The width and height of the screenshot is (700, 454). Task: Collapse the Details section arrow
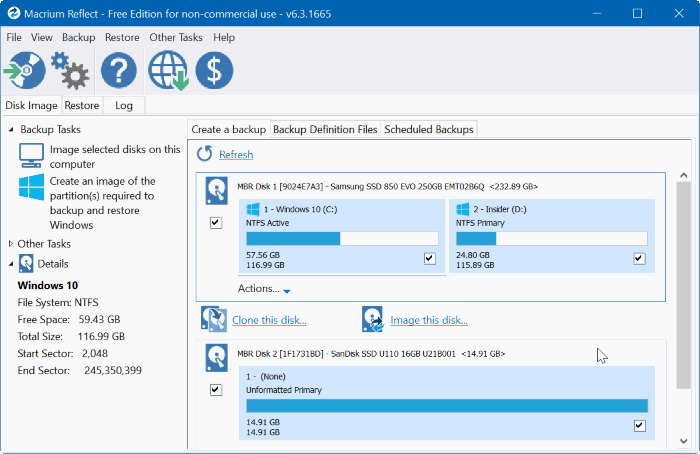[11, 264]
